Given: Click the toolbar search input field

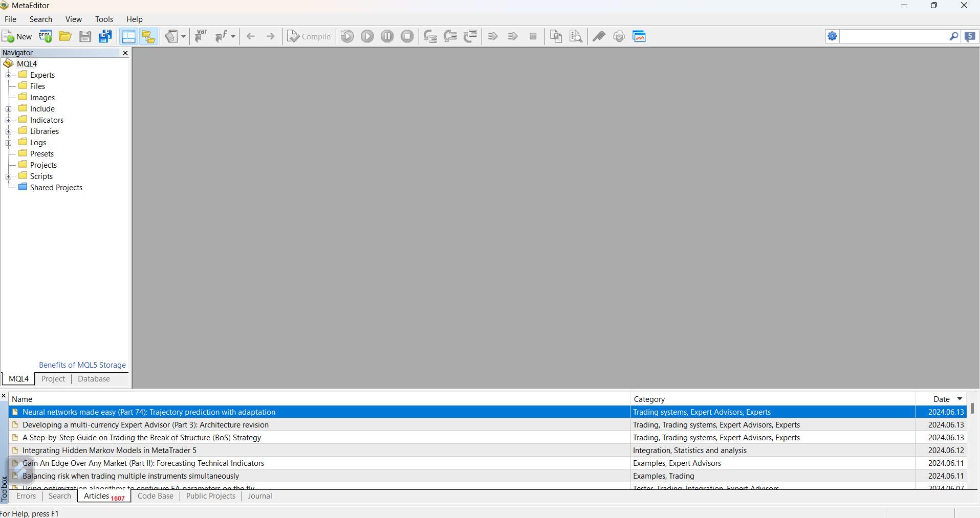Looking at the screenshot, I should click(x=894, y=36).
